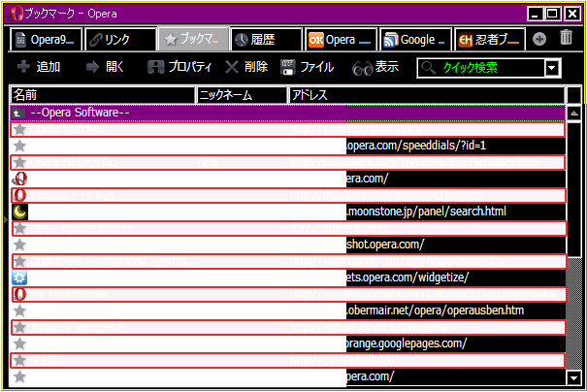587x392 pixels.
Task: Switch to the Google tab
Action: pos(415,39)
